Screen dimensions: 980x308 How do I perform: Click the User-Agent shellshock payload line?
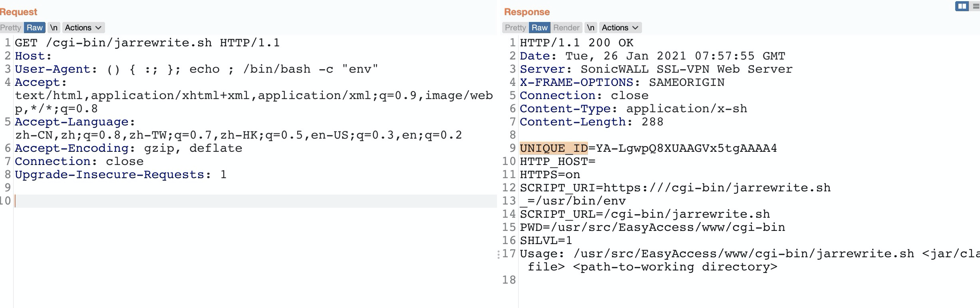pos(196,69)
